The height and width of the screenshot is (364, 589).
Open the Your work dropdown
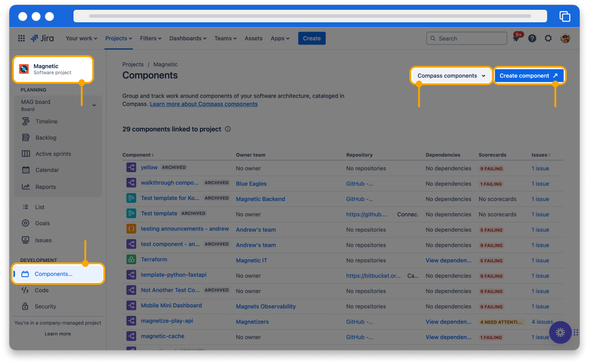coord(82,38)
